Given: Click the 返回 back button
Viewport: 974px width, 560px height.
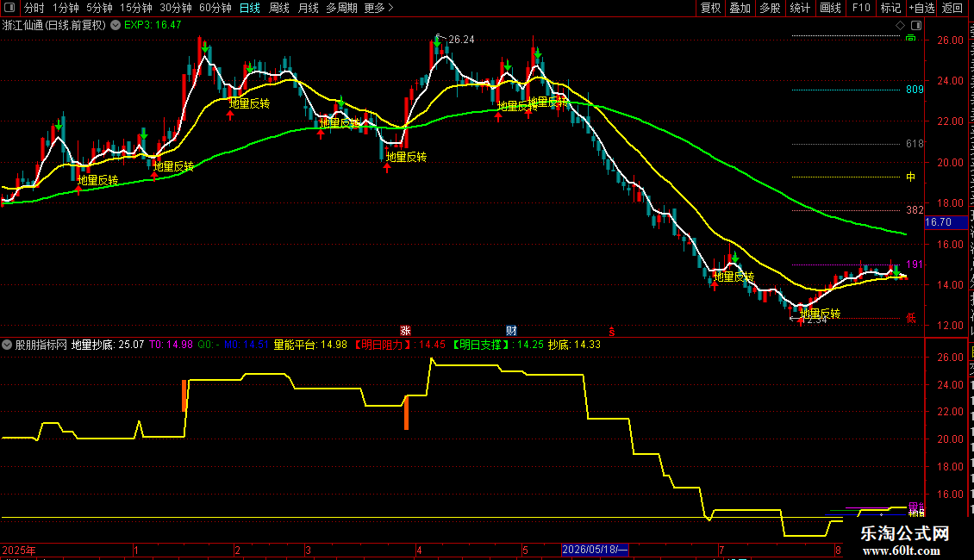Looking at the screenshot, I should click(952, 8).
